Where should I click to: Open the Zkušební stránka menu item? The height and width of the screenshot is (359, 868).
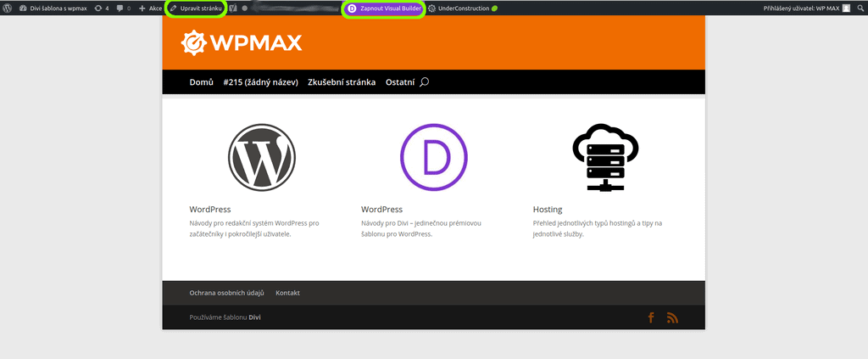tap(342, 82)
